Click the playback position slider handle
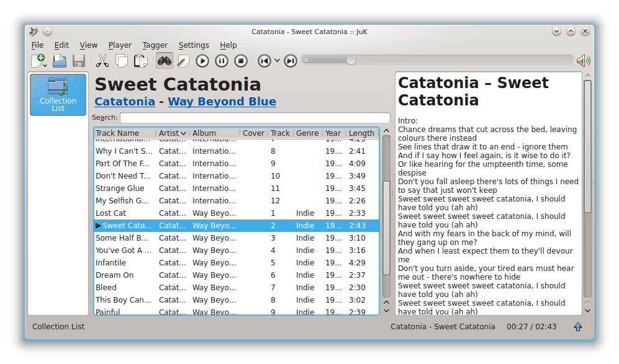Screen dimensions: 619x364 351,60
